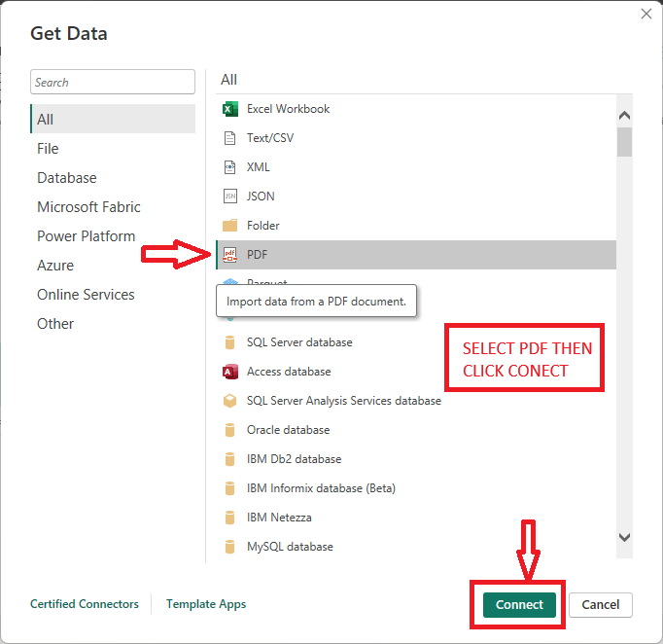Choose the Access database label
Image resolution: width=663 pixels, height=644 pixels.
[x=289, y=372]
